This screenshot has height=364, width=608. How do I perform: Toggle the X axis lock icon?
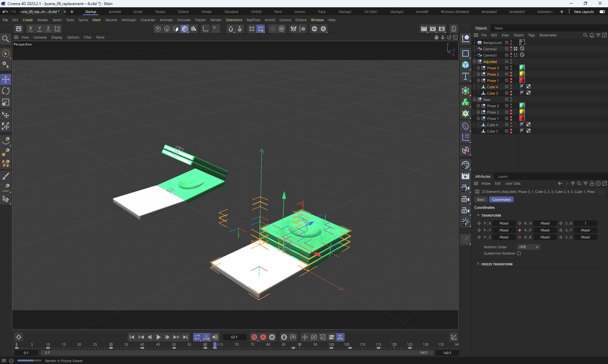point(30,29)
